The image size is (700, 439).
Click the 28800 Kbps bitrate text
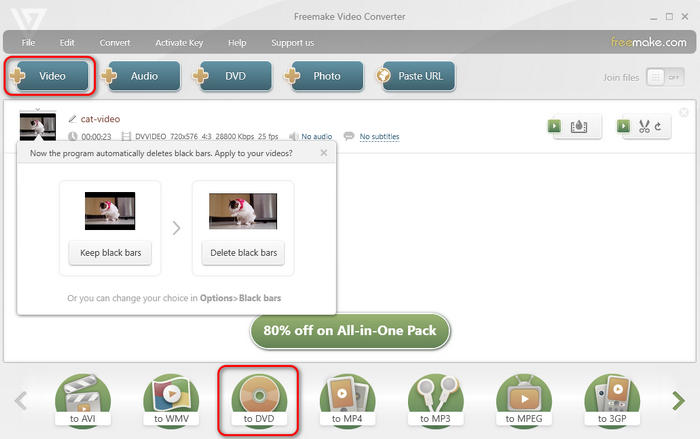pos(235,136)
